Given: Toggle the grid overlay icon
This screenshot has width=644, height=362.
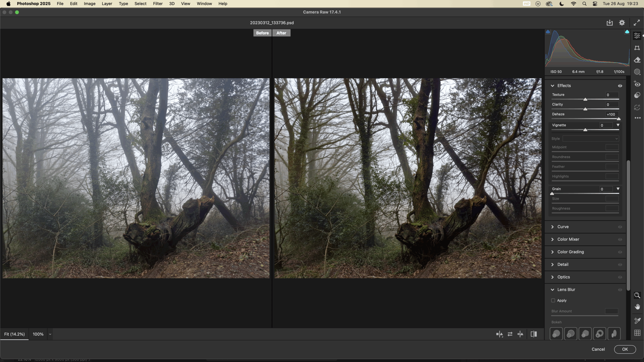Looking at the screenshot, I should tap(637, 333).
